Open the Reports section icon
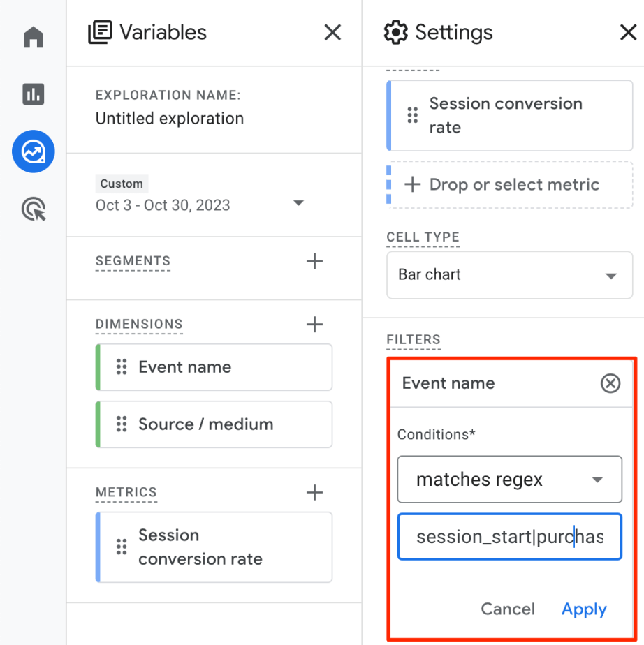This screenshot has width=644, height=645. pyautogui.click(x=33, y=93)
